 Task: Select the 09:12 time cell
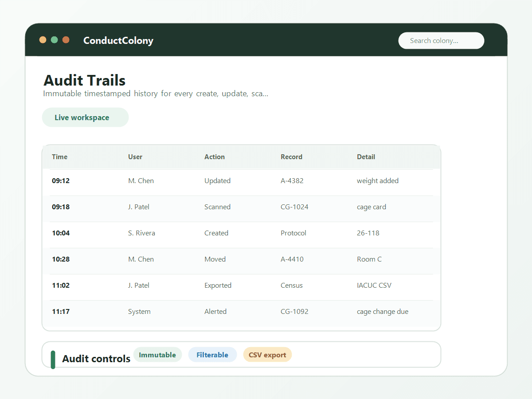point(61,181)
